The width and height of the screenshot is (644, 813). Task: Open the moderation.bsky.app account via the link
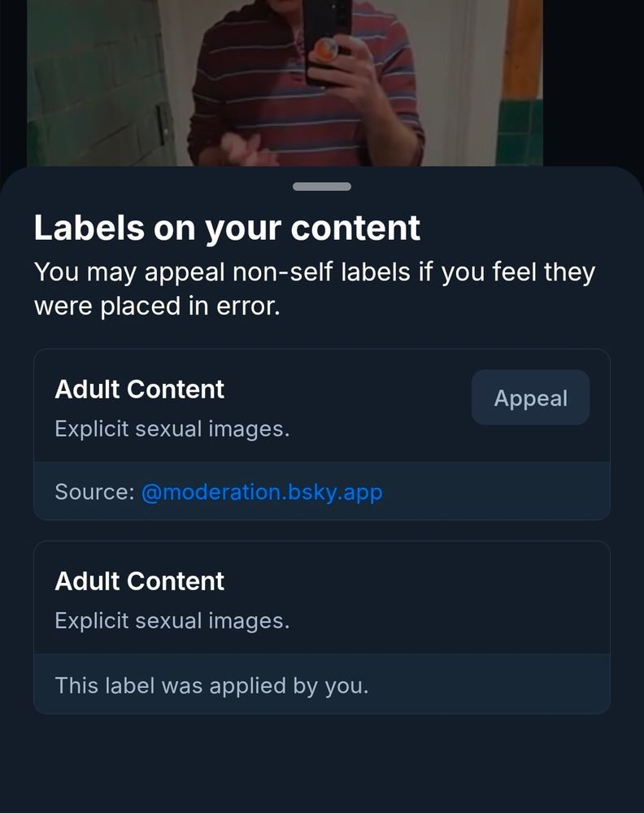coord(263,492)
